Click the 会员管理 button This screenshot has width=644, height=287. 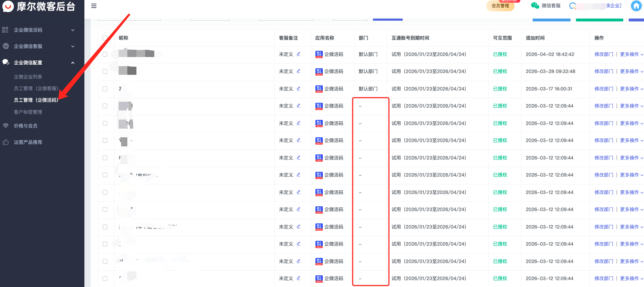click(500, 6)
